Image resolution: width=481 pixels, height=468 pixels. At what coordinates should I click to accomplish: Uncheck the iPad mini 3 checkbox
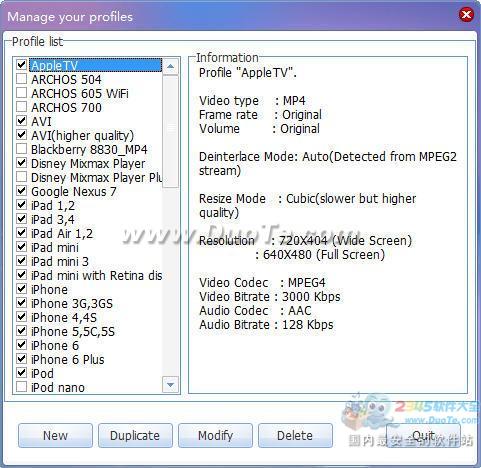point(21,261)
